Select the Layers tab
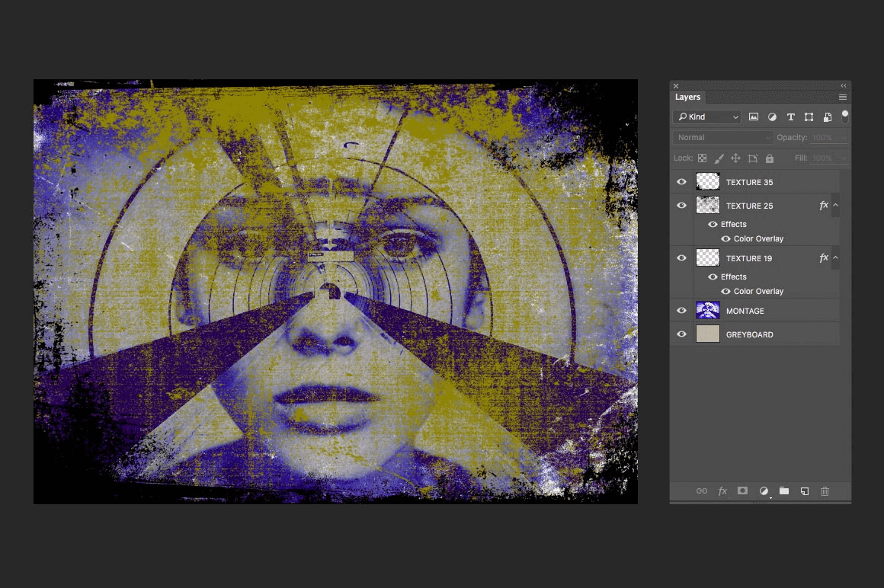 tap(687, 97)
